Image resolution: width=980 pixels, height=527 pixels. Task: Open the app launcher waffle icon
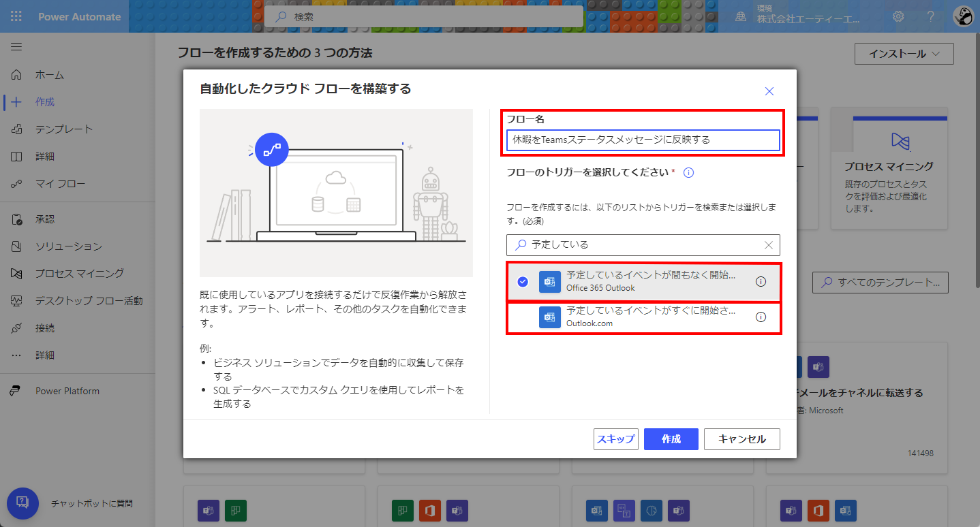tap(16, 16)
